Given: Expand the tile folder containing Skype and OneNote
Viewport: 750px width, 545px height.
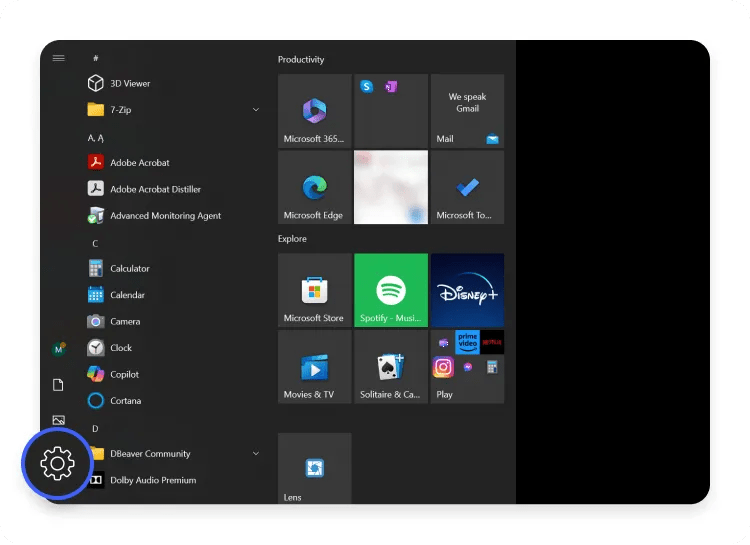Looking at the screenshot, I should (x=391, y=111).
